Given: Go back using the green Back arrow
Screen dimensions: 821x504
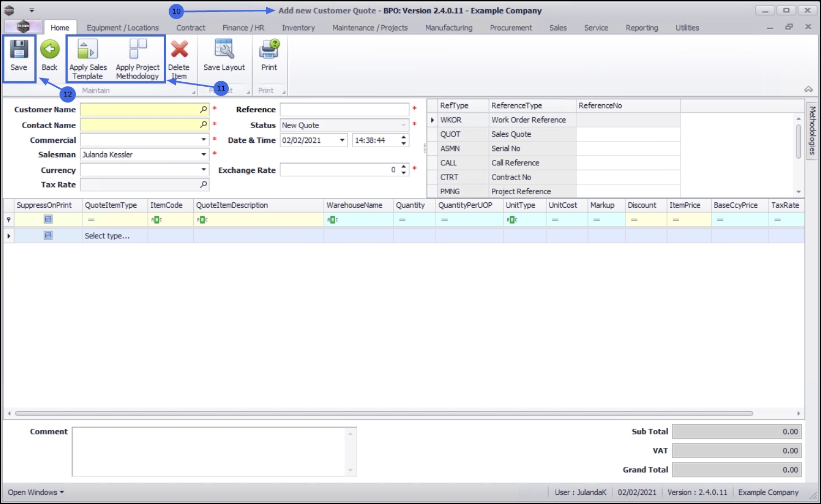Looking at the screenshot, I should 50,49.
